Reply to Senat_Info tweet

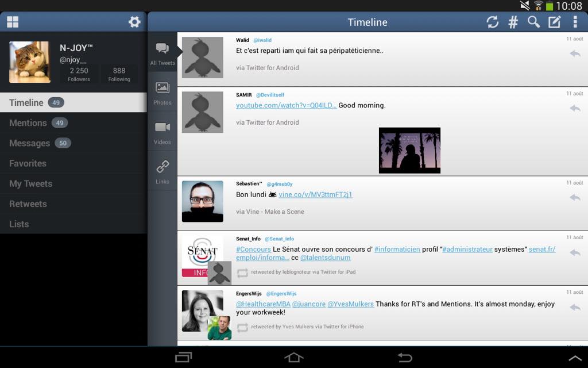tap(575, 252)
